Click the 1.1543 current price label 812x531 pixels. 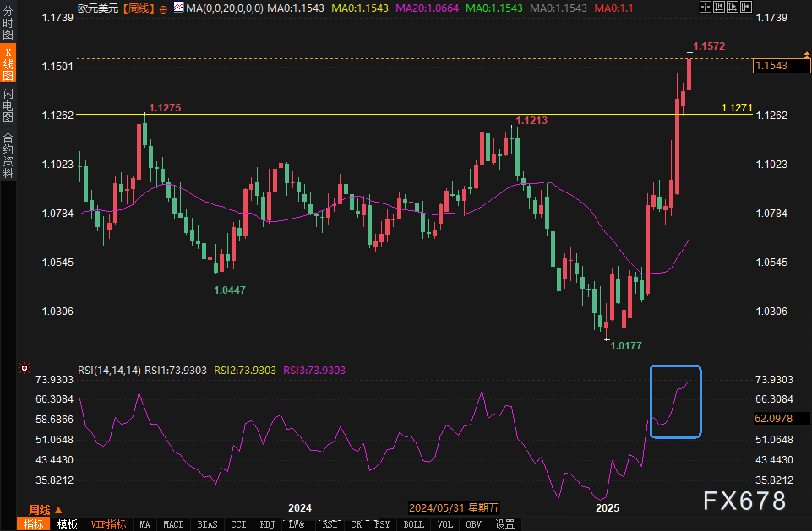(x=771, y=65)
